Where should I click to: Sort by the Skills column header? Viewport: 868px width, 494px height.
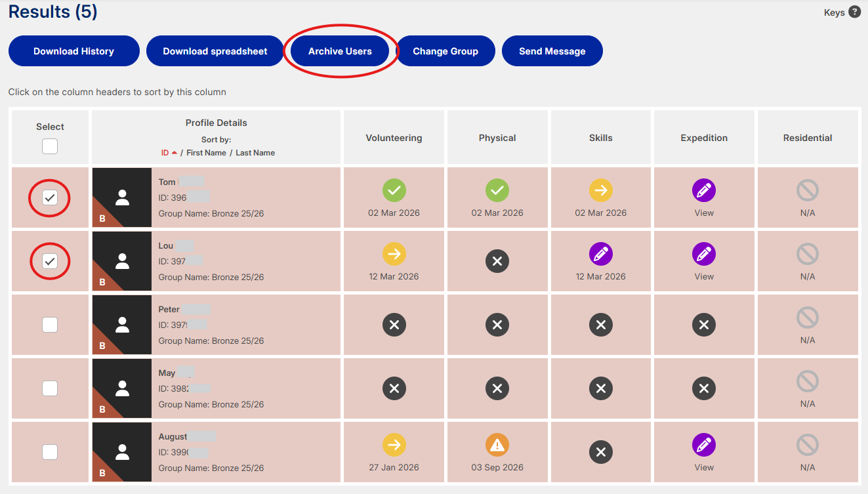(x=601, y=138)
